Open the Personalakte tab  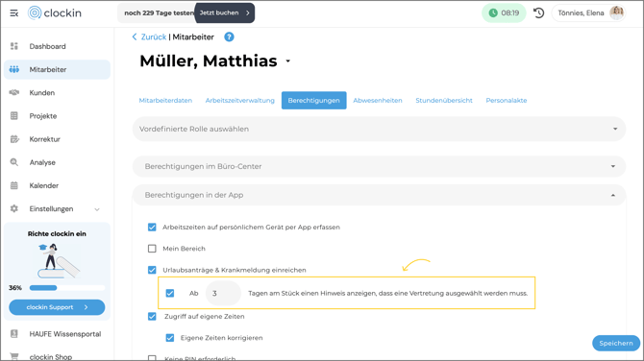pyautogui.click(x=507, y=101)
